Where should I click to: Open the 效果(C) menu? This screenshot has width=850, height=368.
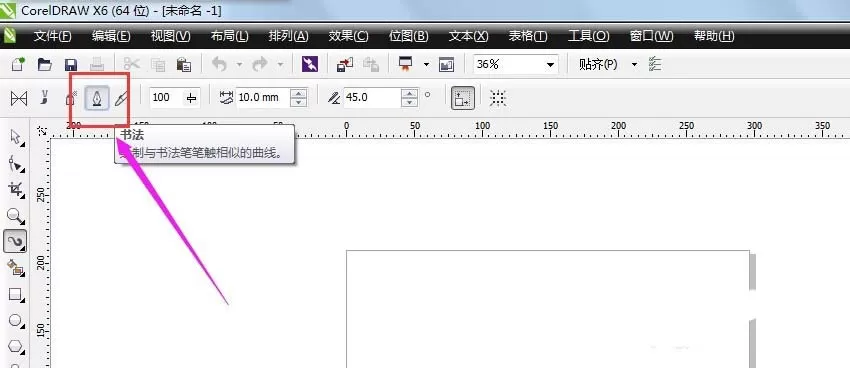348,36
